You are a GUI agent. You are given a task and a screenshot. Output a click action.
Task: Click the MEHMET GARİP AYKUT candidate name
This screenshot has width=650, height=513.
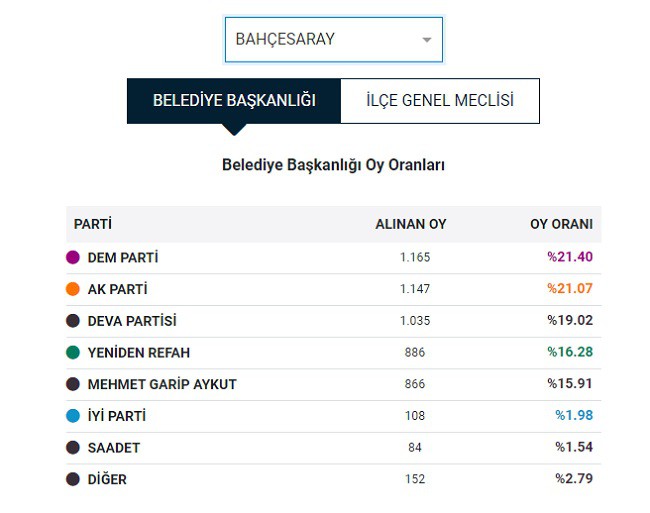162,385
